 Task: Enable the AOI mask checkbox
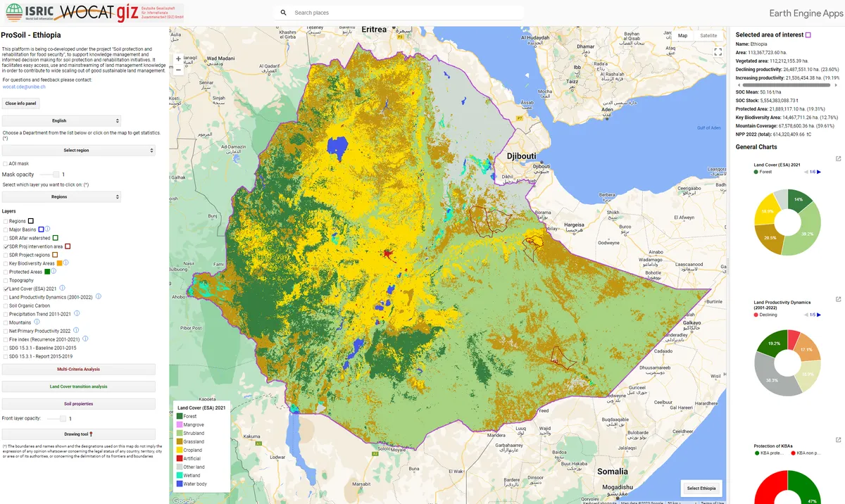coord(6,163)
